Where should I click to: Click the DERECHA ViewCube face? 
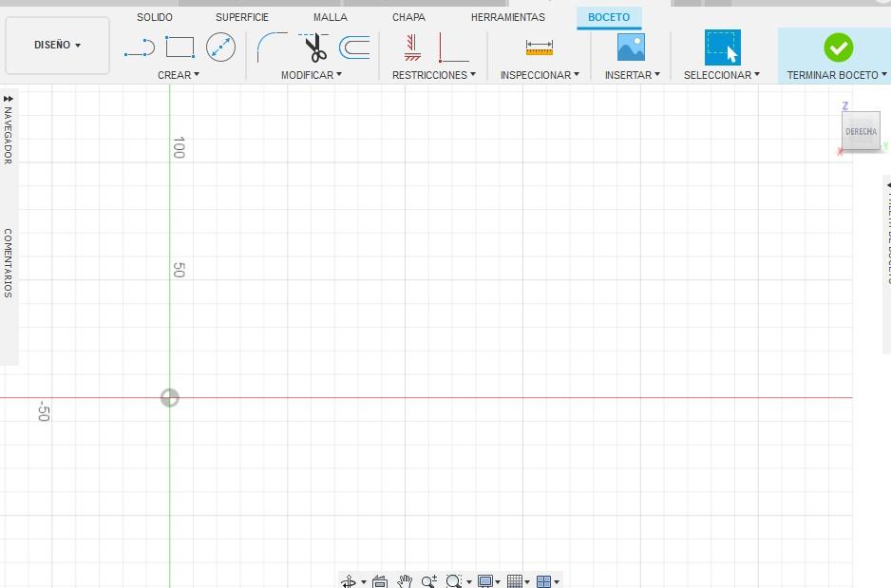(861, 131)
